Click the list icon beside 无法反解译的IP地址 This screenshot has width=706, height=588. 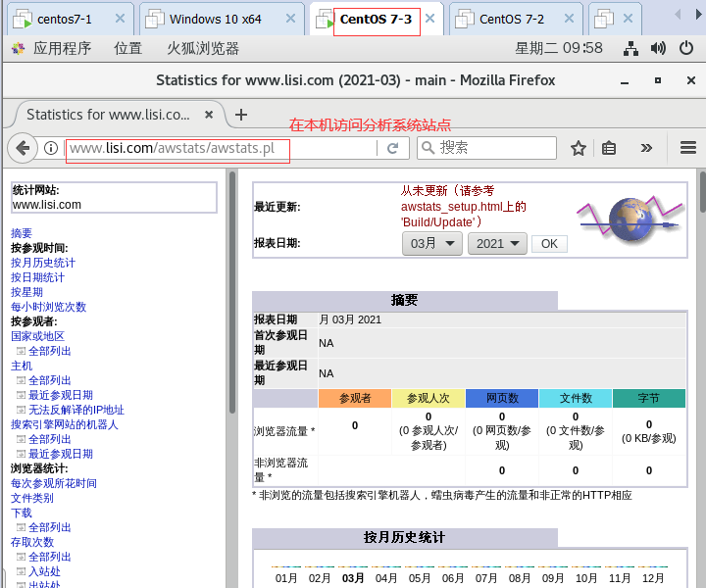(x=21, y=410)
